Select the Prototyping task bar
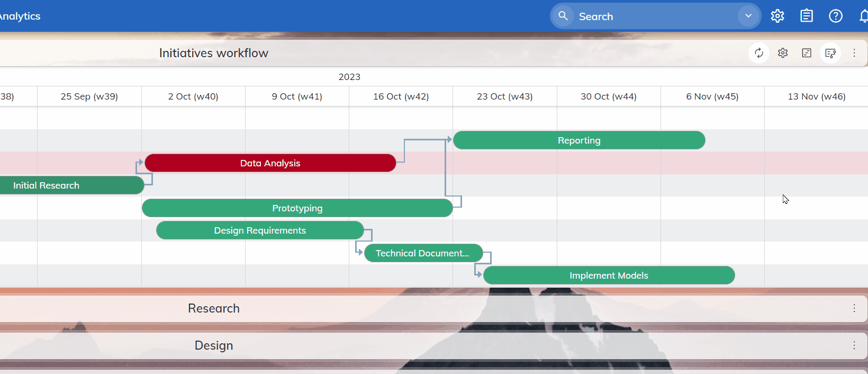Image resolution: width=868 pixels, height=374 pixels. pyautogui.click(x=297, y=208)
